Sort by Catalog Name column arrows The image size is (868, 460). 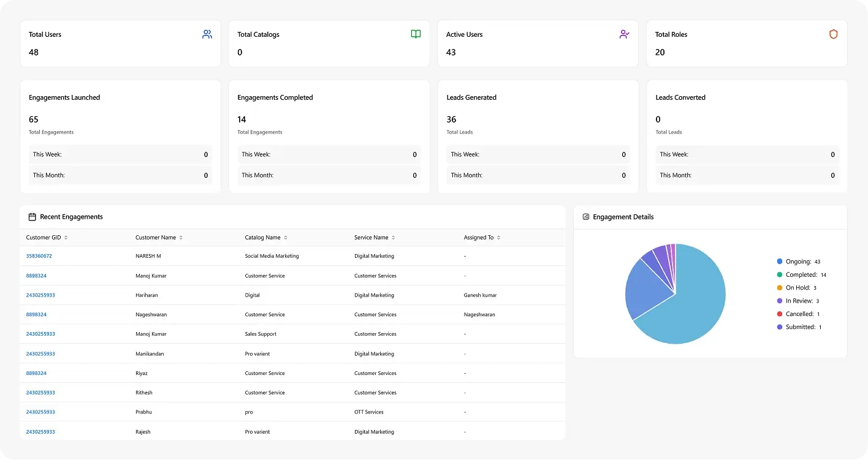click(x=286, y=238)
